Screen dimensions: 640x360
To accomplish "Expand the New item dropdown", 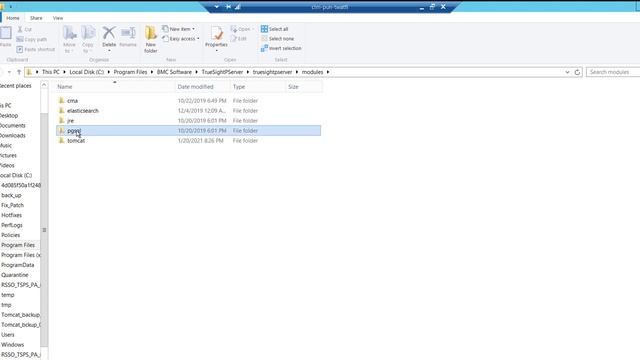I will [193, 29].
